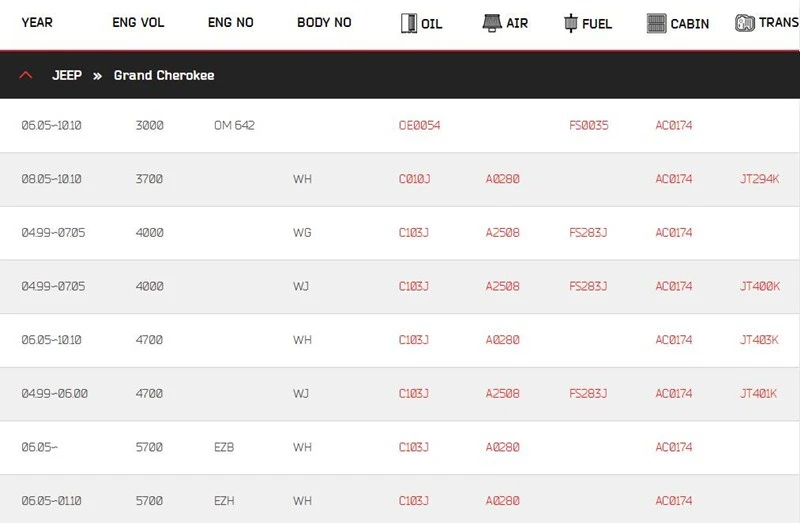Open cabin filter AC0174 in 4700 WJ row

pos(674,393)
